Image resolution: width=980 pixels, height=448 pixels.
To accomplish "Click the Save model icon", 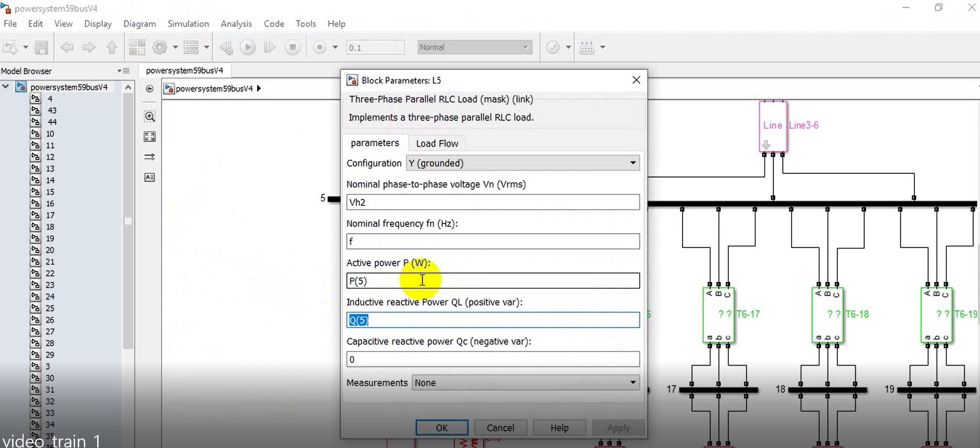I will point(41,47).
